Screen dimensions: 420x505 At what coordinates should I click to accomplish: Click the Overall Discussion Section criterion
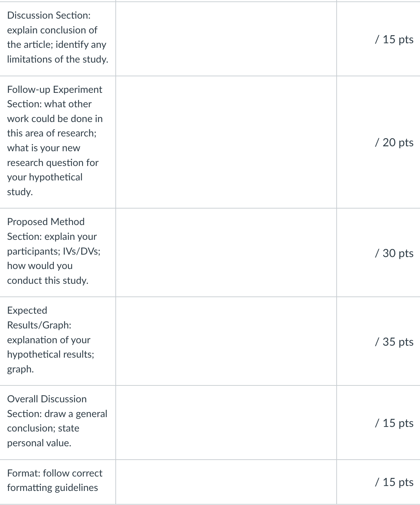coord(57,421)
